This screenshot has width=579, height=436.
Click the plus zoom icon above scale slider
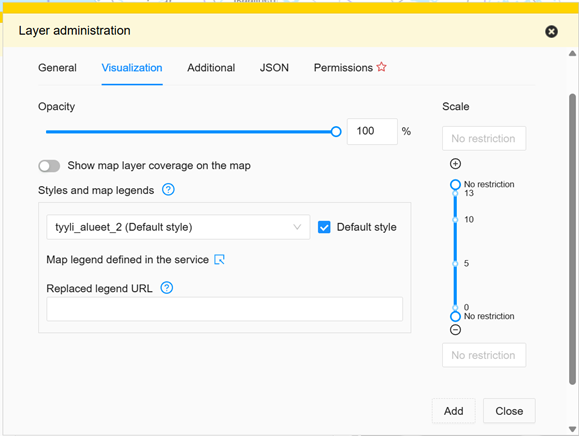pos(455,164)
